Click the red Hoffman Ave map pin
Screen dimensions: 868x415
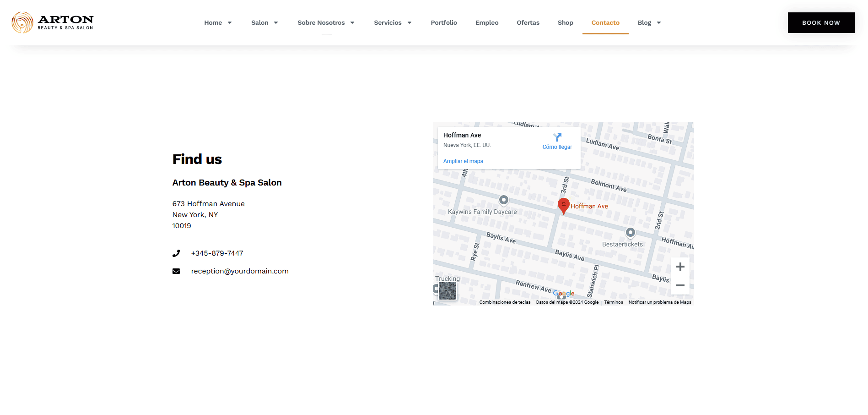tap(563, 205)
